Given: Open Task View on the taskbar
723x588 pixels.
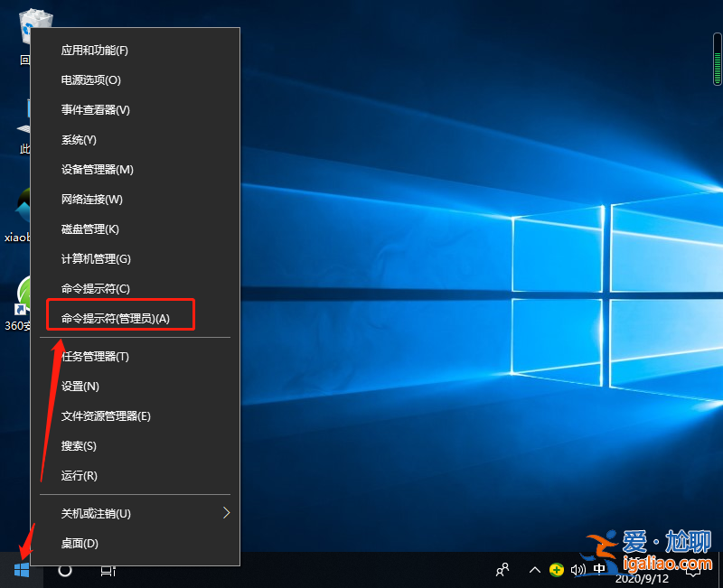Looking at the screenshot, I should pos(107,570).
